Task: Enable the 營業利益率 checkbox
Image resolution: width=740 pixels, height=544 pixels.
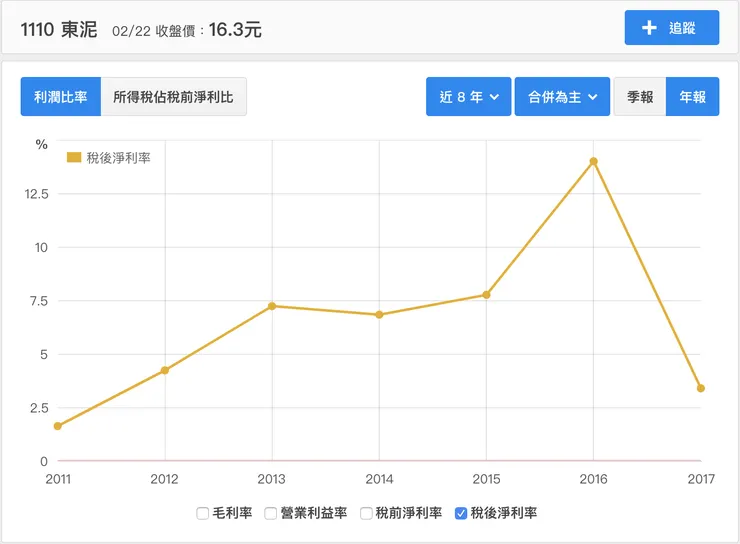Action: (x=270, y=513)
